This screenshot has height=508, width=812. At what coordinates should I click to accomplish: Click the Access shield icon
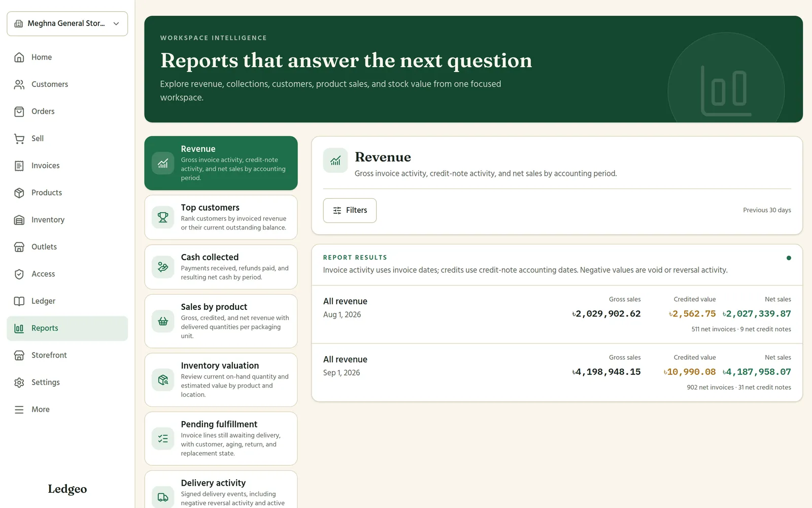click(19, 274)
